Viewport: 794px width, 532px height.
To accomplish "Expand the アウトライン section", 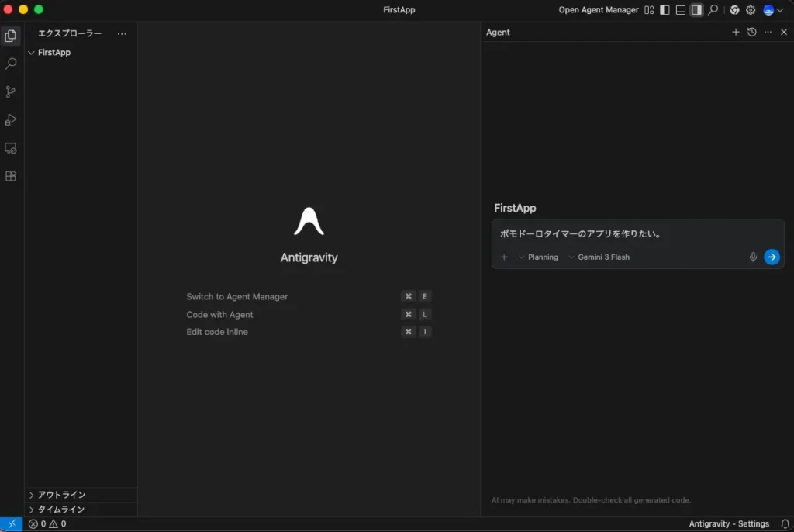I will click(61, 495).
